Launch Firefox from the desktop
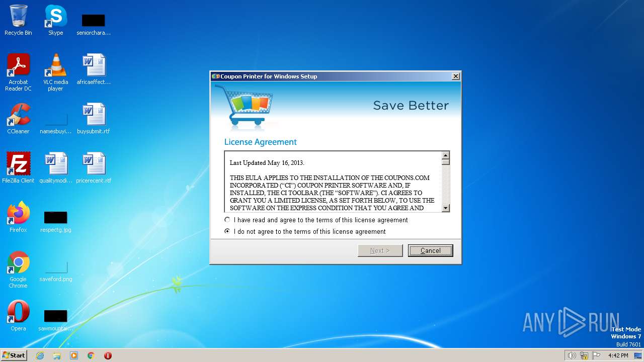644x362 pixels. 18,217
